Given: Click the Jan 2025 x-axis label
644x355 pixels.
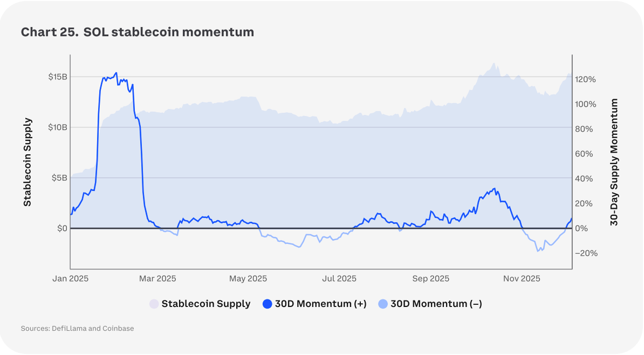Looking at the screenshot, I should coord(71,279).
